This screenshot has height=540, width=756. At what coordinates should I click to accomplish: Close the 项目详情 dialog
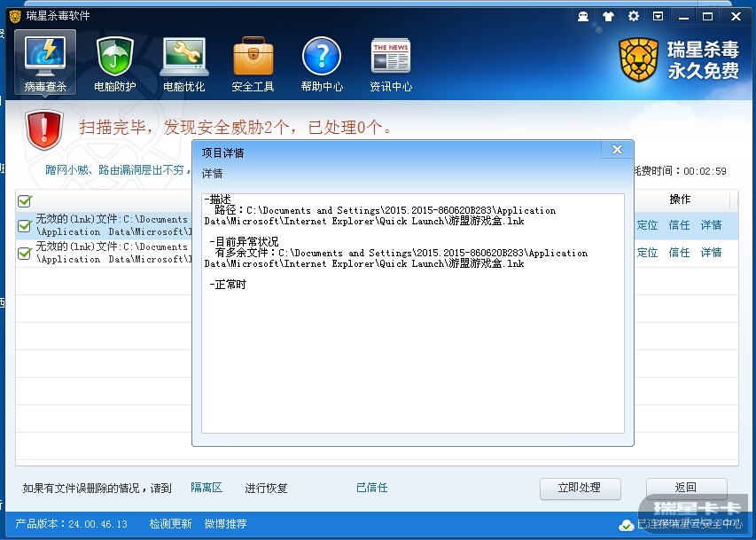617,150
